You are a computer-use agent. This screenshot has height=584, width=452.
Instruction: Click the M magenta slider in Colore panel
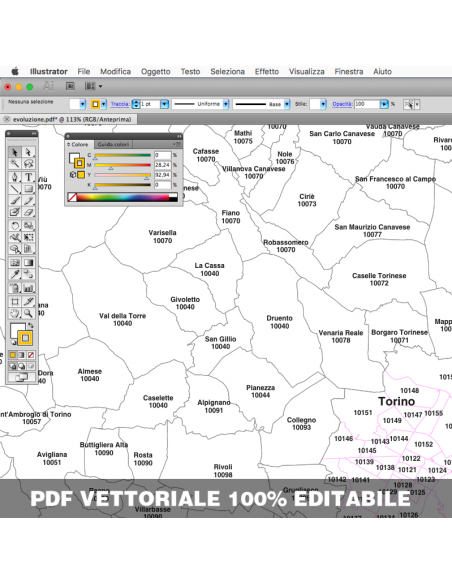(123, 165)
